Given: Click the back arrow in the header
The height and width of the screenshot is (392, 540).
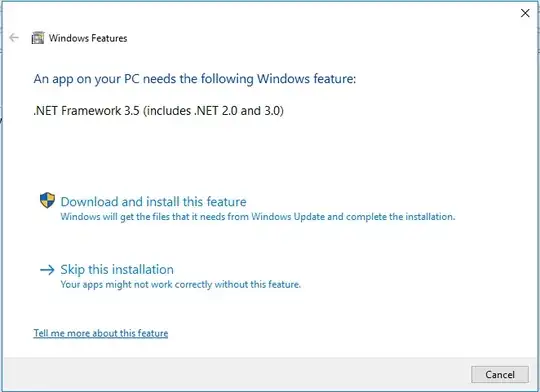Looking at the screenshot, I should 14,38.
